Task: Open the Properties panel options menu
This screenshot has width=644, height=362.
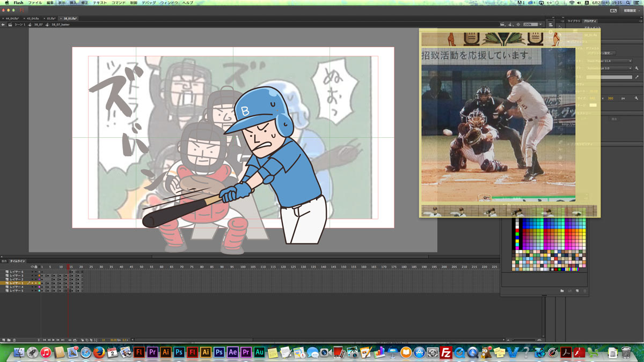Action: pos(640,21)
